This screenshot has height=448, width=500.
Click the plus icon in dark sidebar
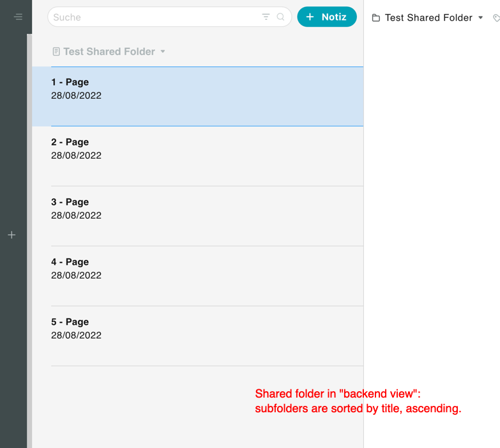11,235
